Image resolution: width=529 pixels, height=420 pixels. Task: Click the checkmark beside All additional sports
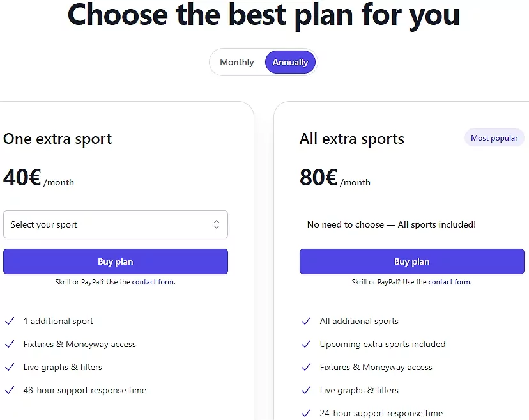[306, 321]
